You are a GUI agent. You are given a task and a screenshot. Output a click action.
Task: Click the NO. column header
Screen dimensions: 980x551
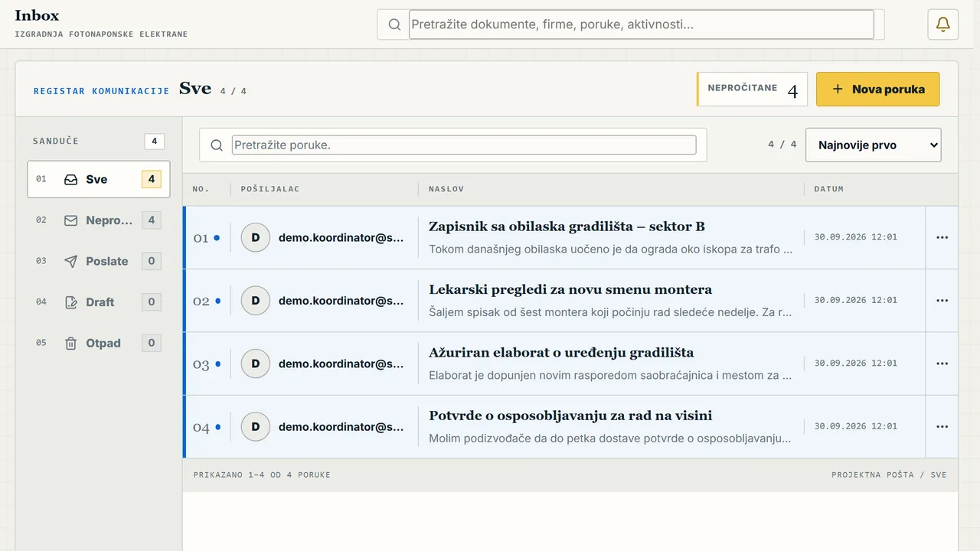201,189
